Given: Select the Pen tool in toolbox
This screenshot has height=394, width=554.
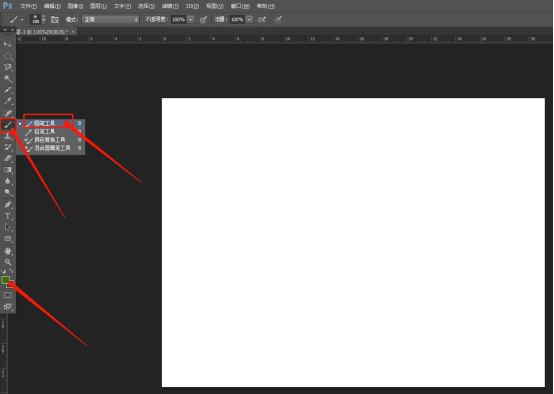Looking at the screenshot, I should click(8, 204).
